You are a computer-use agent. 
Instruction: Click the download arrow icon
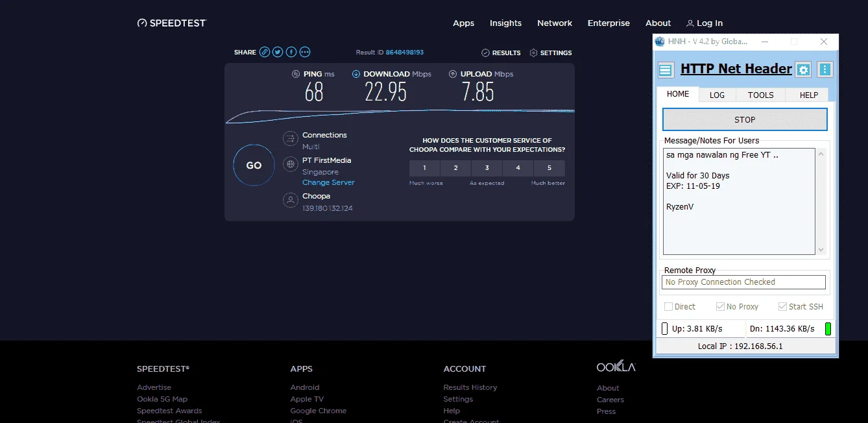pos(356,74)
